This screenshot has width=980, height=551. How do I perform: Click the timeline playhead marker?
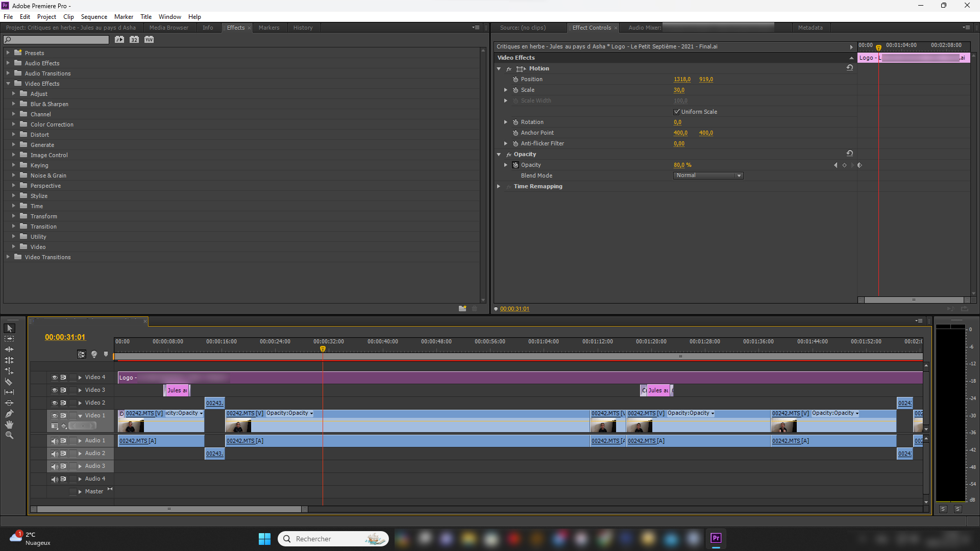coord(323,349)
